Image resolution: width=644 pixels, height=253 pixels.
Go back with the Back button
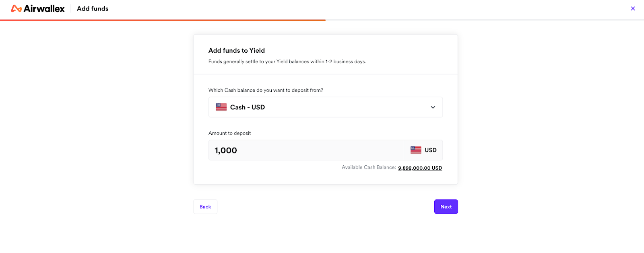coord(205,207)
